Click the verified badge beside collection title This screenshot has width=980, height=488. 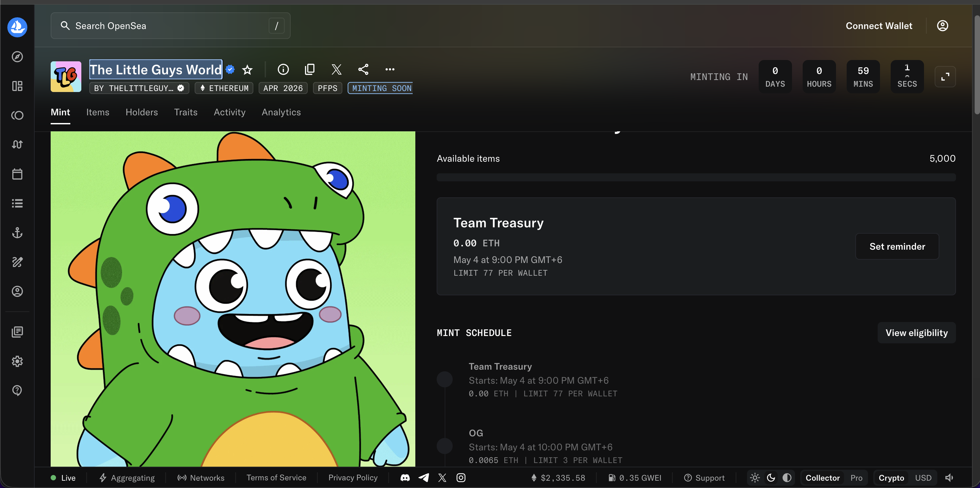coord(230,69)
